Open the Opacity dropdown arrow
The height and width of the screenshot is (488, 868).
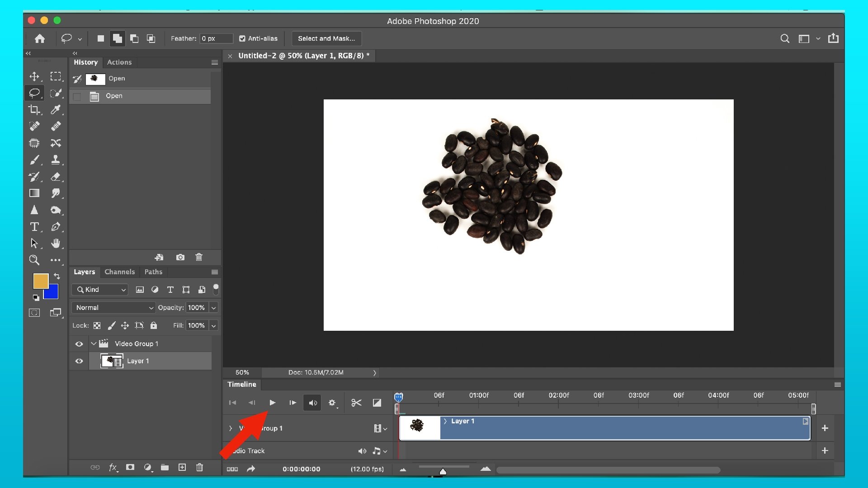pos(214,308)
